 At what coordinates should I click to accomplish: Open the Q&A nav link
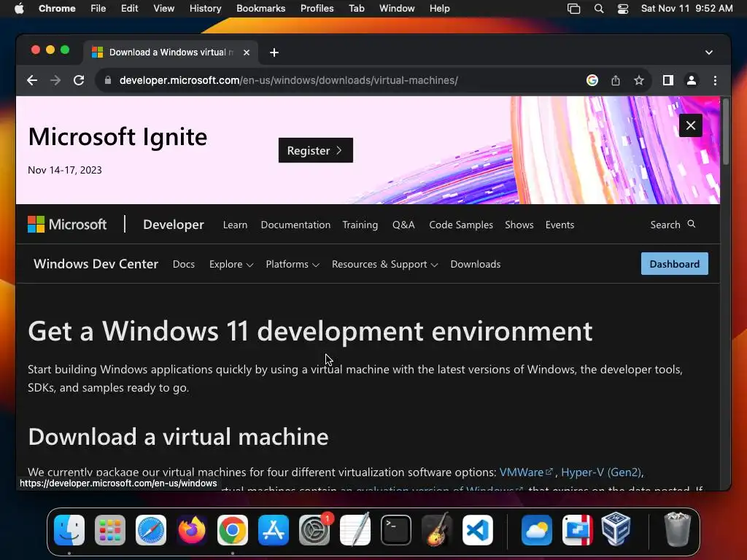(x=403, y=225)
